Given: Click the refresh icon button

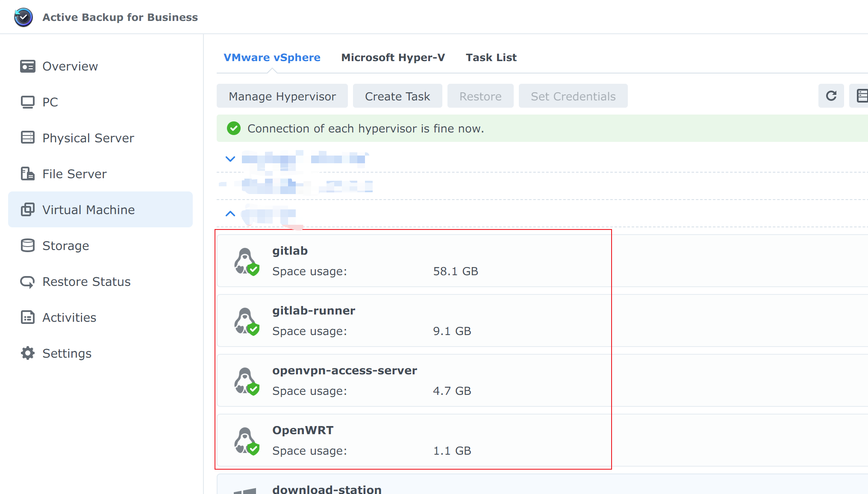Looking at the screenshot, I should [x=831, y=96].
